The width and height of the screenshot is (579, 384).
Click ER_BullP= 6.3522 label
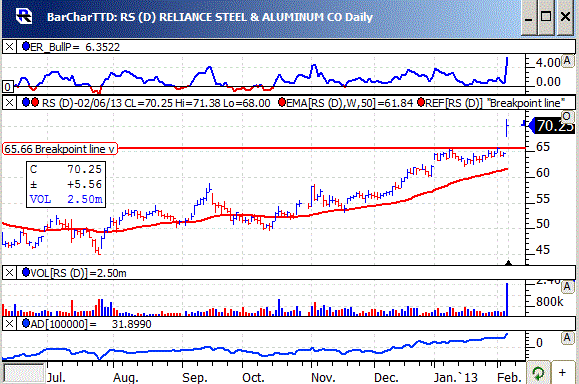(75, 47)
